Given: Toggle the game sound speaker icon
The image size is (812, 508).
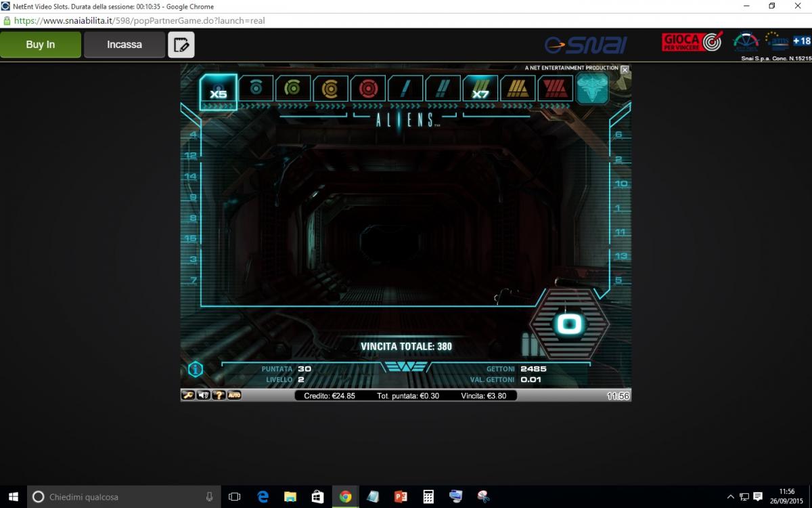Looking at the screenshot, I should click(x=204, y=395).
